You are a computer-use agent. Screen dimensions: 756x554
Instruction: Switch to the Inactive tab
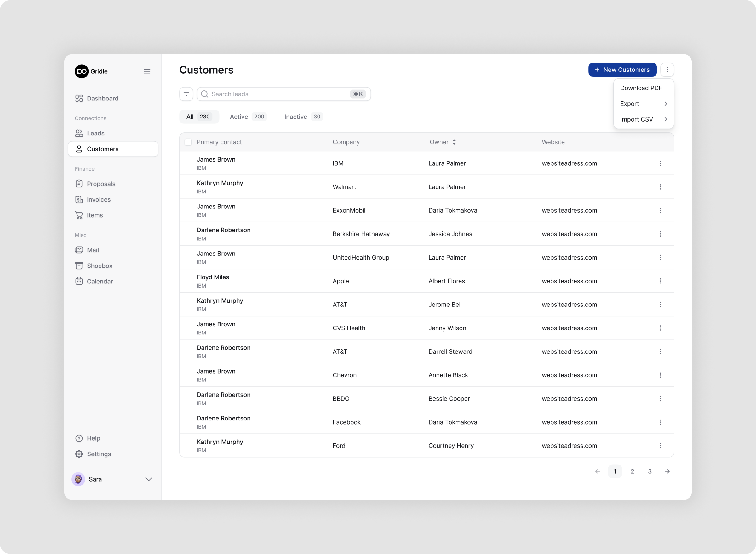pos(303,117)
